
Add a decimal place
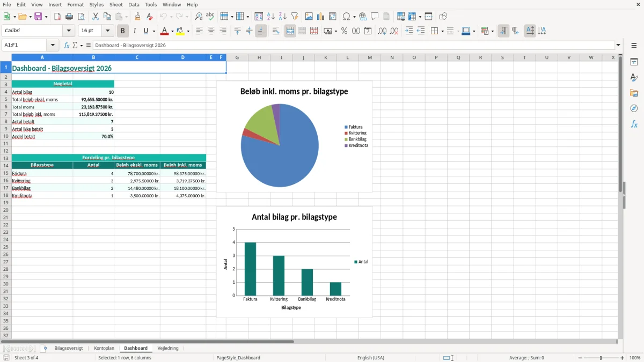click(x=383, y=31)
